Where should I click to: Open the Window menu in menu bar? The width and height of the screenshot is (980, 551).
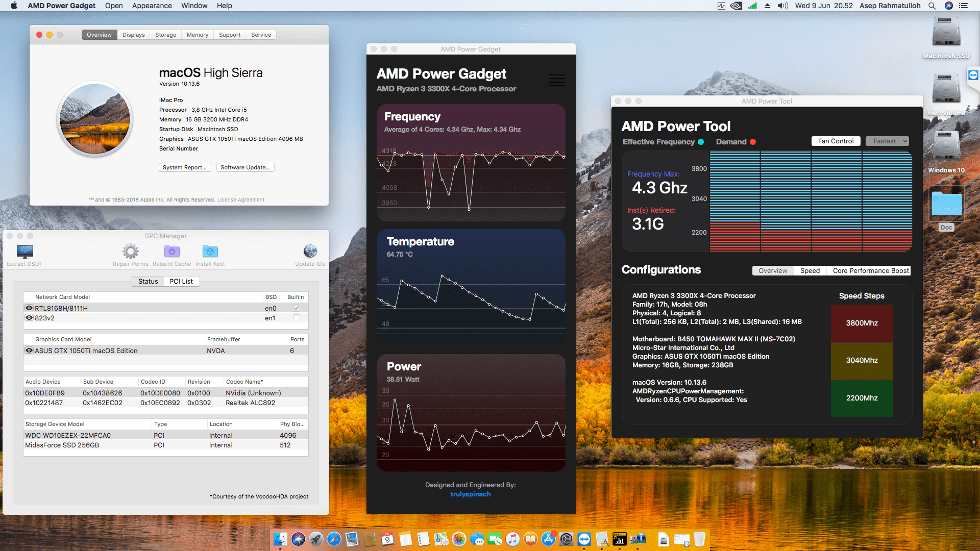194,6
